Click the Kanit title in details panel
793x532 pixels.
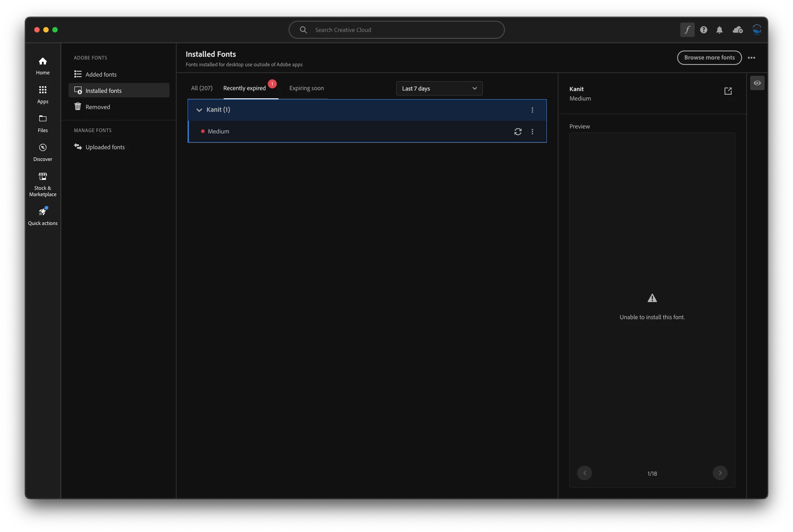click(x=577, y=89)
